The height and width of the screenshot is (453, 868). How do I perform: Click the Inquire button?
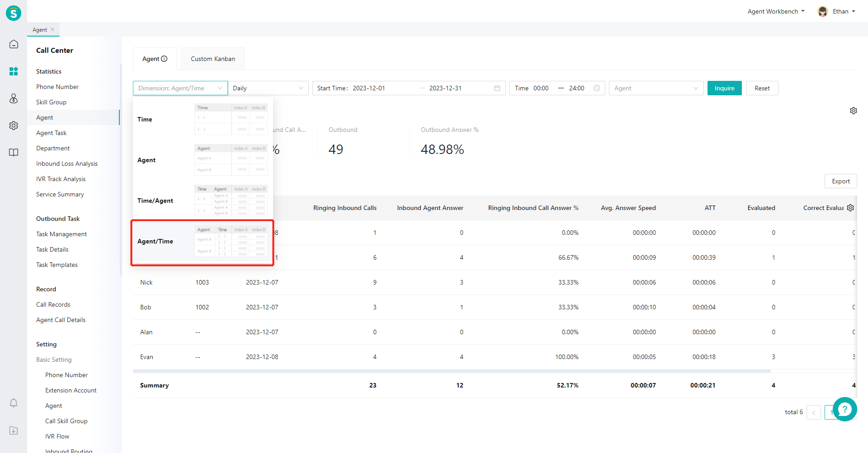724,88
